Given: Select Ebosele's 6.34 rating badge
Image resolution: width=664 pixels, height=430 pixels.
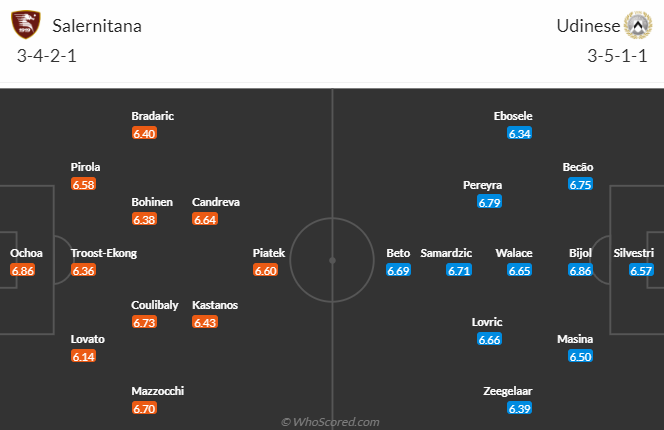Looking at the screenshot, I should pyautogui.click(x=520, y=133).
